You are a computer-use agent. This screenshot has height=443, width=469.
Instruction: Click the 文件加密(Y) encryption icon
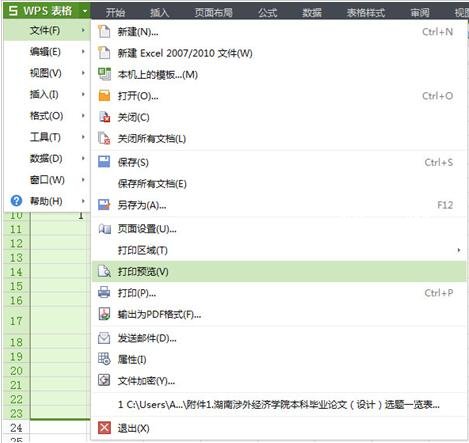point(104,380)
